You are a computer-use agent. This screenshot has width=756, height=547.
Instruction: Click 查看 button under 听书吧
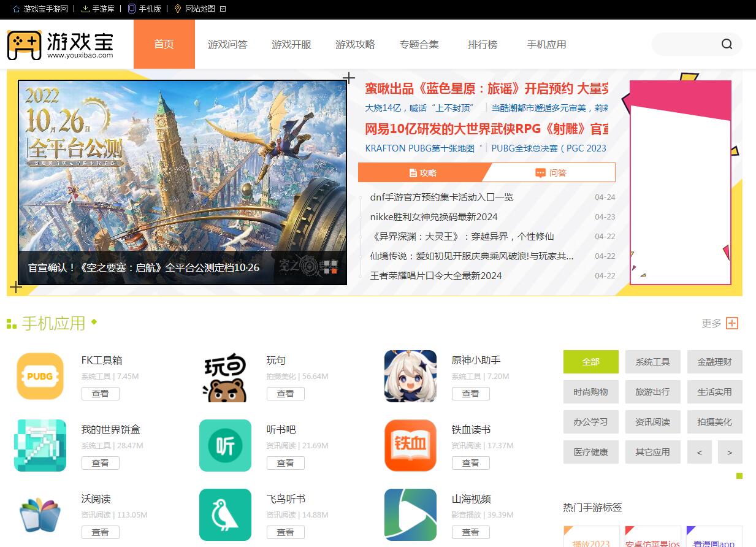[286, 463]
